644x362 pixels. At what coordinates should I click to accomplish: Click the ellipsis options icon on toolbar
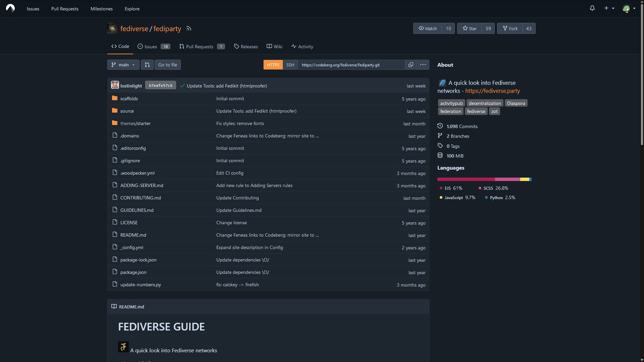[423, 65]
